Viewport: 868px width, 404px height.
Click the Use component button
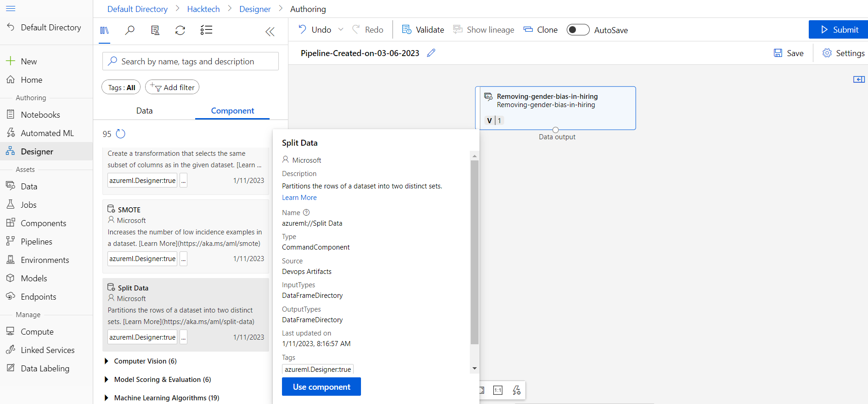coord(321,387)
